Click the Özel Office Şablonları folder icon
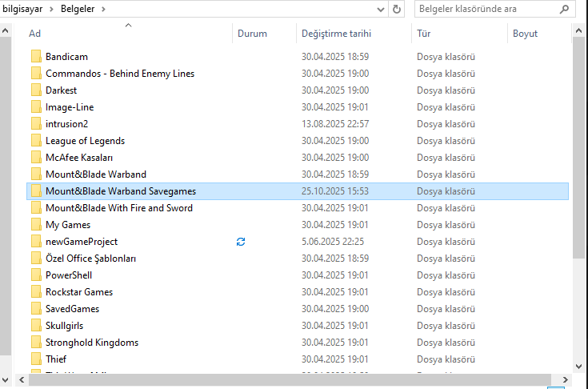588x389 pixels. click(x=36, y=259)
